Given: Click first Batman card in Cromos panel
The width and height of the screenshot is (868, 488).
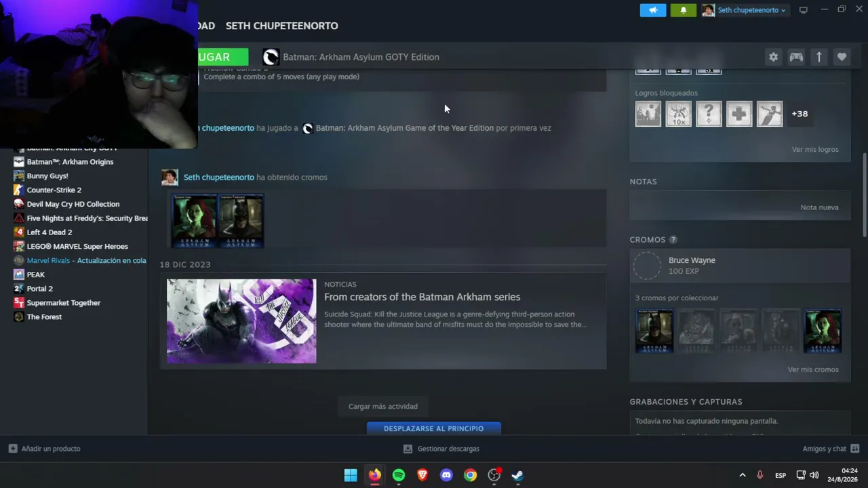Looking at the screenshot, I should click(654, 331).
